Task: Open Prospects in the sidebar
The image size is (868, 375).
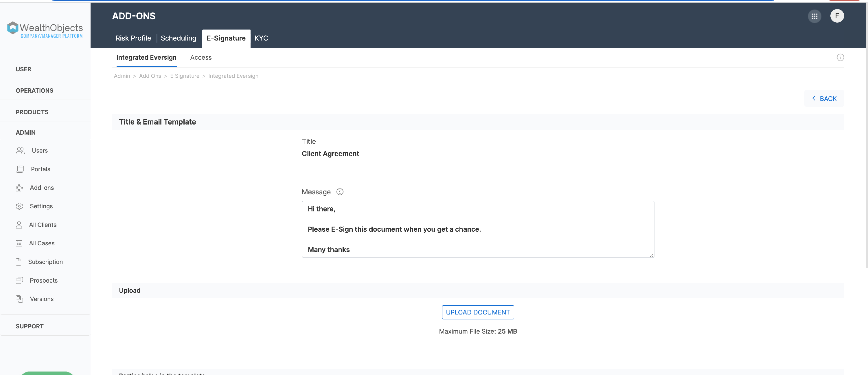Action: [44, 281]
